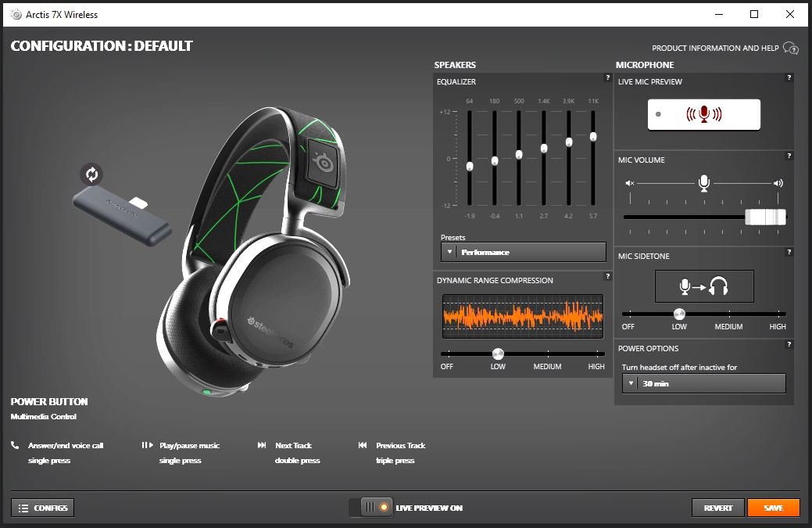This screenshot has width=812, height=528.
Task: Click the Presets dropdown arrow
Action: pyautogui.click(x=449, y=252)
